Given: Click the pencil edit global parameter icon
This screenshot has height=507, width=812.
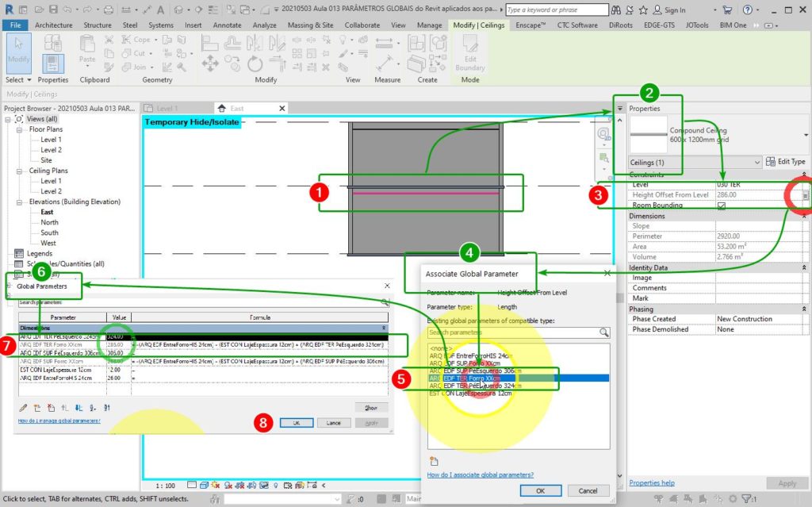Looking at the screenshot, I should 24,407.
